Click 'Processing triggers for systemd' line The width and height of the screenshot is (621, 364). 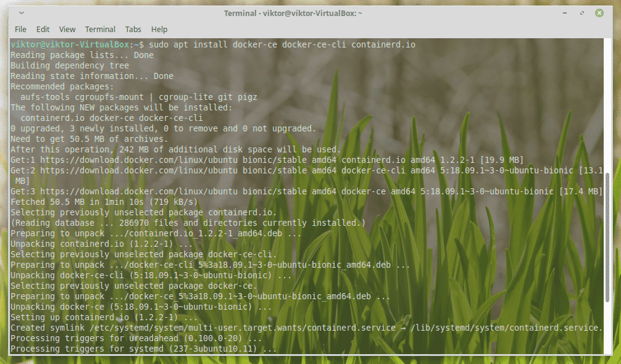(x=144, y=349)
